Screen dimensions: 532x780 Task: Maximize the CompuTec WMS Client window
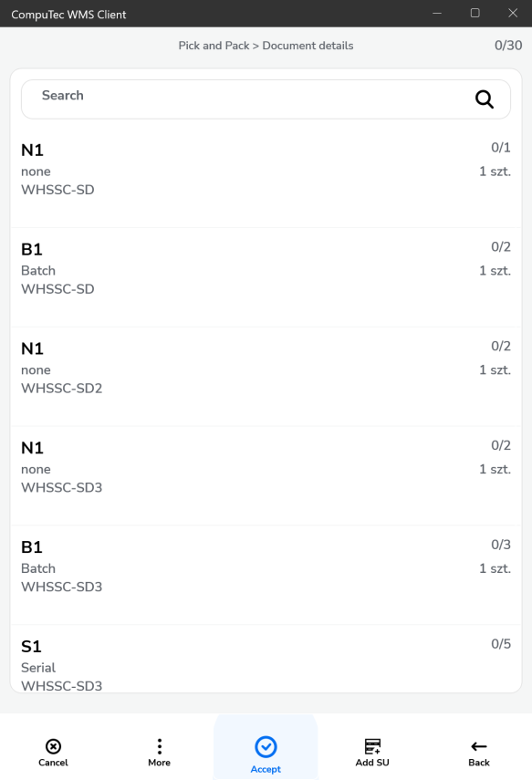click(475, 14)
